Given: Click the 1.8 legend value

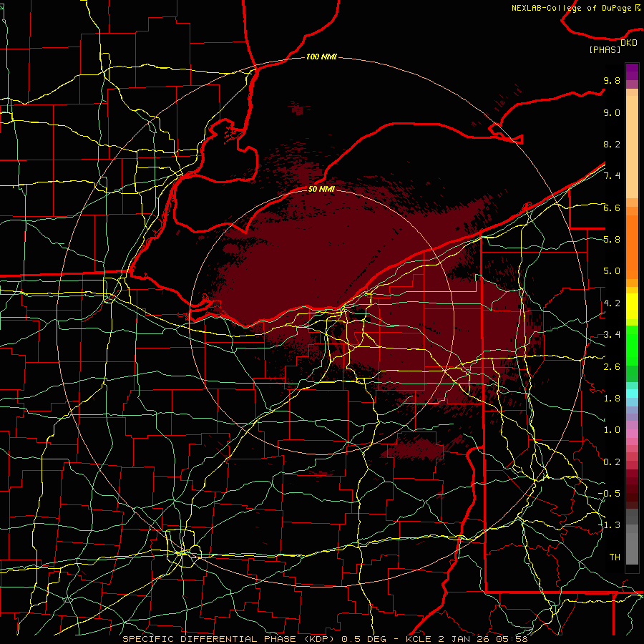Looking at the screenshot, I should click(x=612, y=399).
